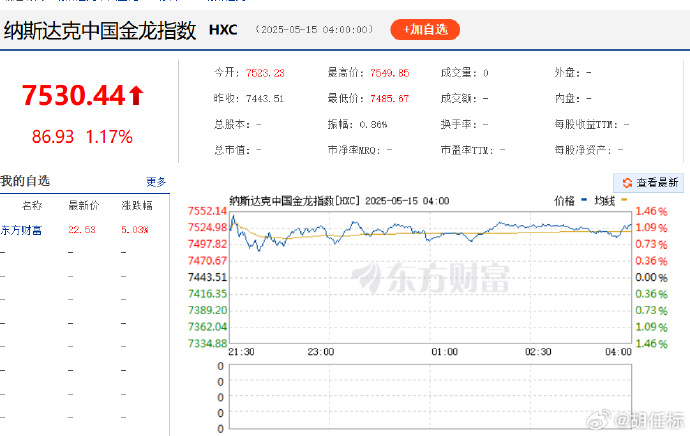Select 东方财富 in the watchlist
This screenshot has width=690, height=436.
tap(21, 231)
